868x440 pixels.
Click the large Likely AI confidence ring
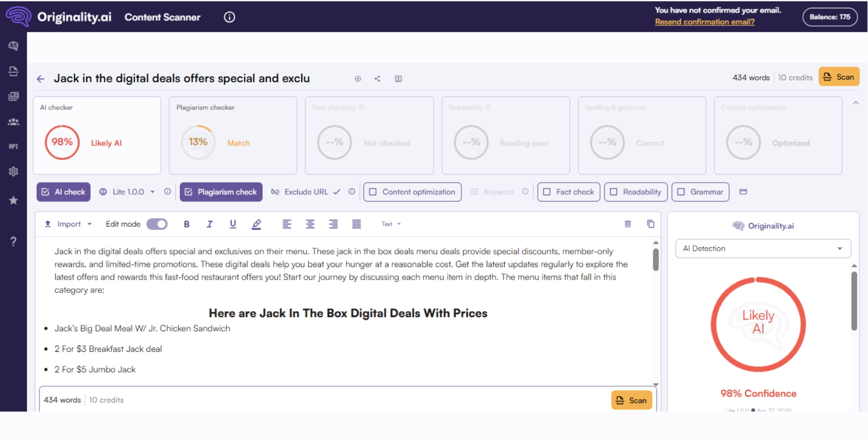pos(758,324)
